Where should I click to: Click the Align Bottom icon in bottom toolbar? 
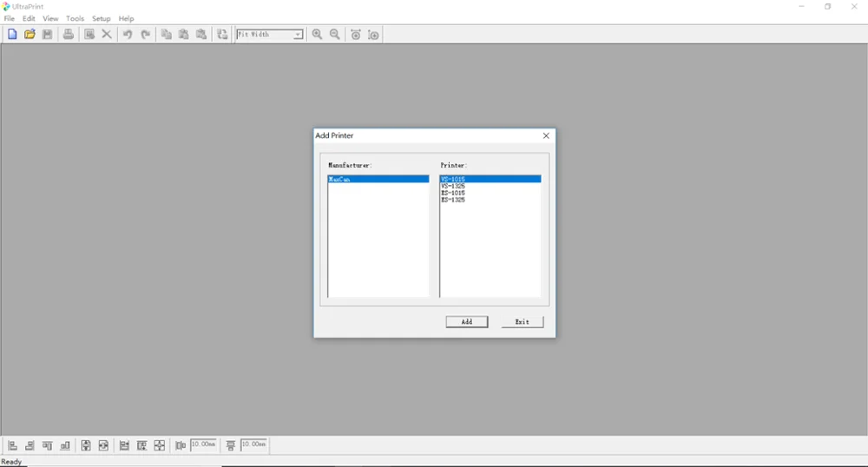coord(65,445)
